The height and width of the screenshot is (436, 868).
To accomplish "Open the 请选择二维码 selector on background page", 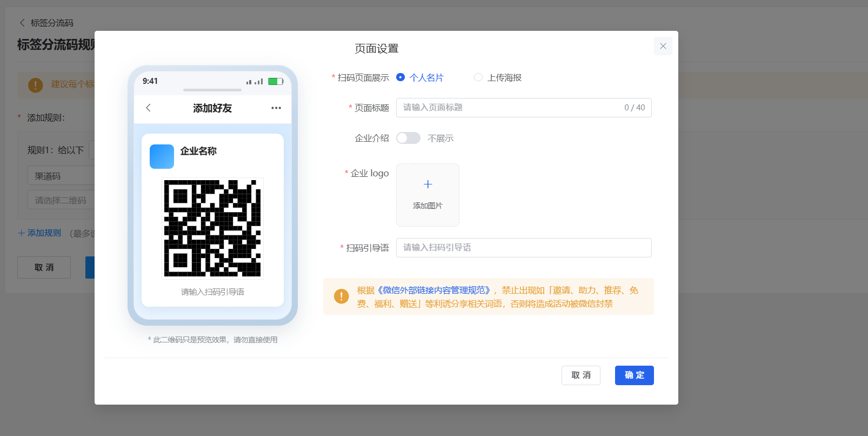I will (61, 200).
